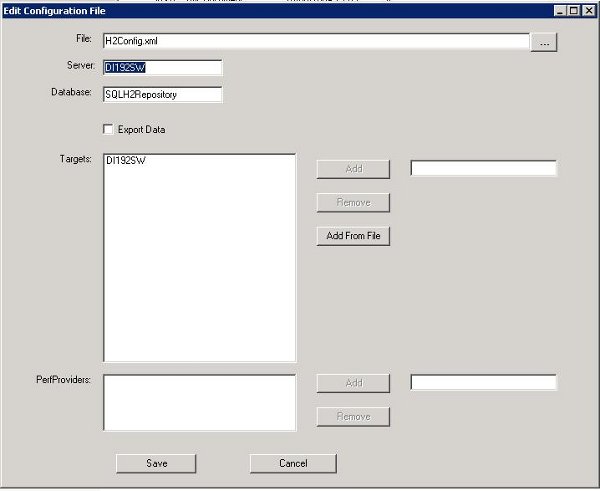Viewport: 600px width, 491px height.
Task: Minimize the Edit Configuration File window
Action: [x=560, y=10]
